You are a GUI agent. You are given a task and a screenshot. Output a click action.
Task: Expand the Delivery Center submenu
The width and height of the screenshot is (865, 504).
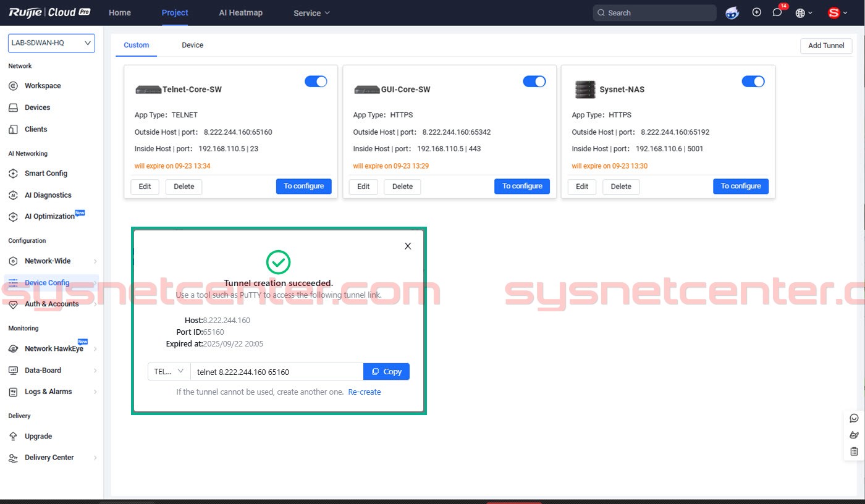[x=95, y=458]
